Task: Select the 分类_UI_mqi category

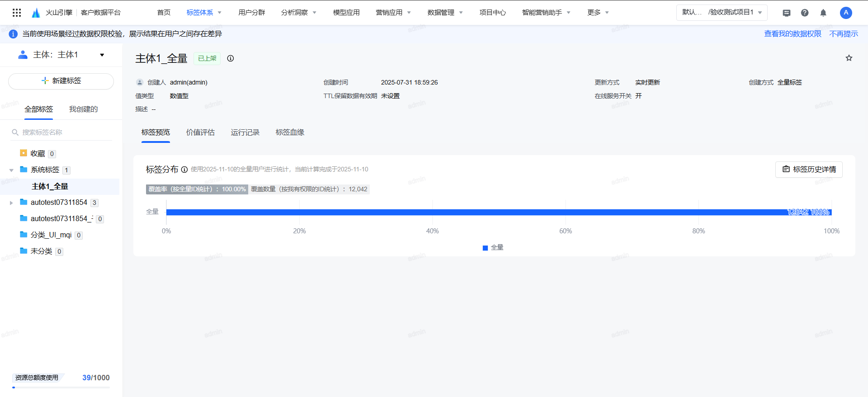Action: (51, 235)
